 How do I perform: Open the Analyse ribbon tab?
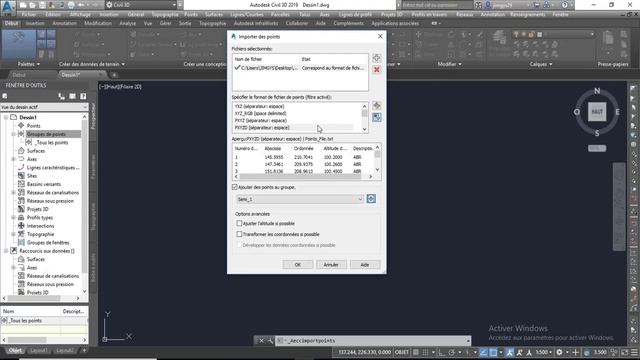128,23
